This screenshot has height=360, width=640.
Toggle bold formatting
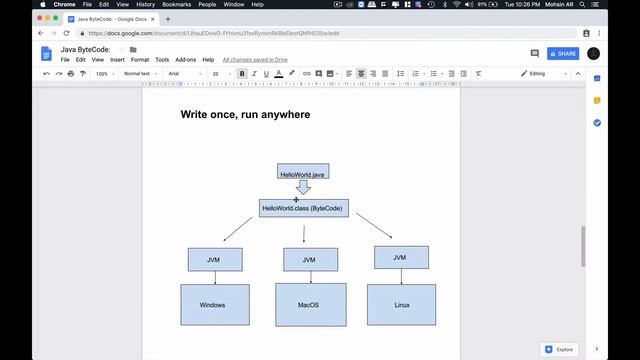tap(242, 74)
